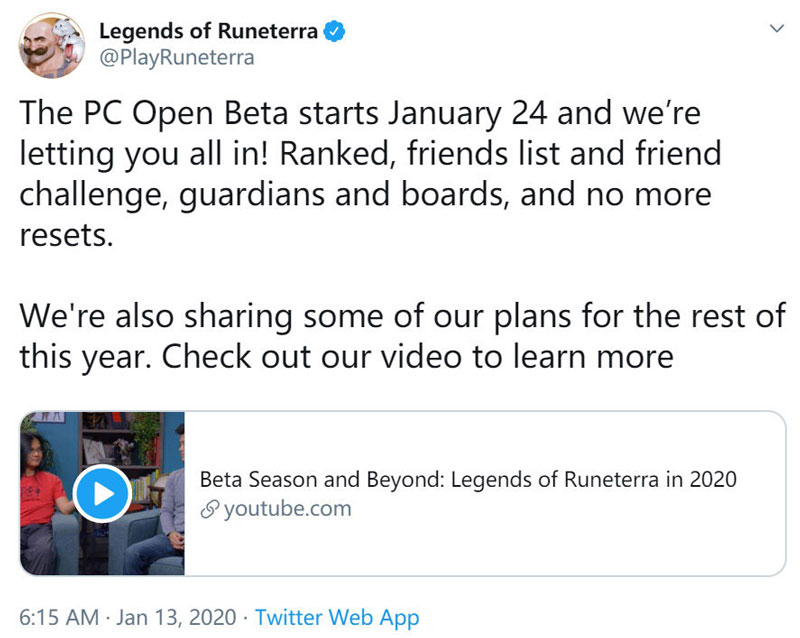Follow the youtube.com link text

tap(288, 509)
